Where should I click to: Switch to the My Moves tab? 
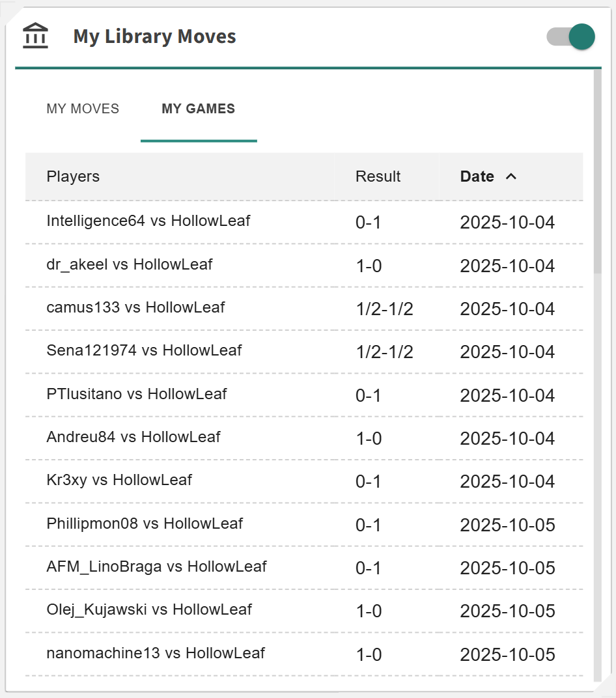click(83, 109)
